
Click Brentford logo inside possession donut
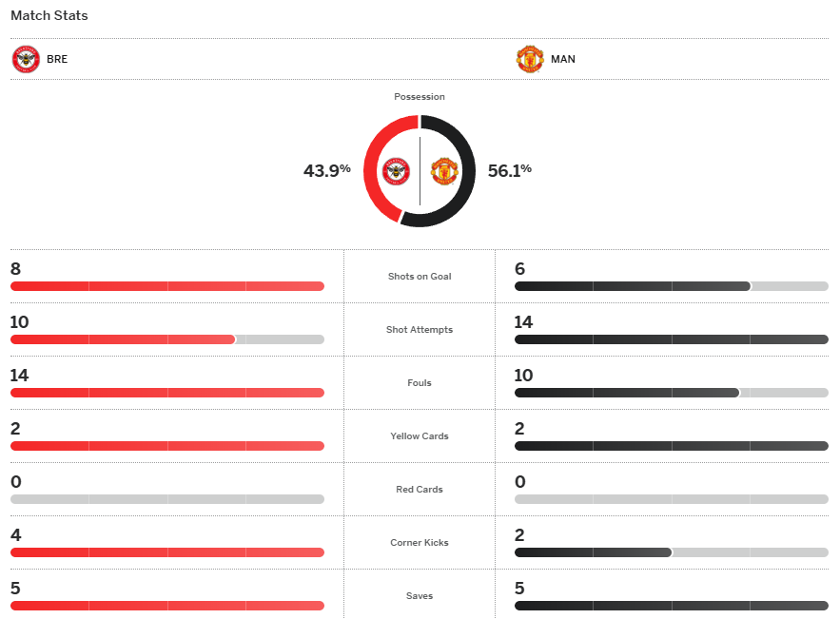(x=396, y=171)
